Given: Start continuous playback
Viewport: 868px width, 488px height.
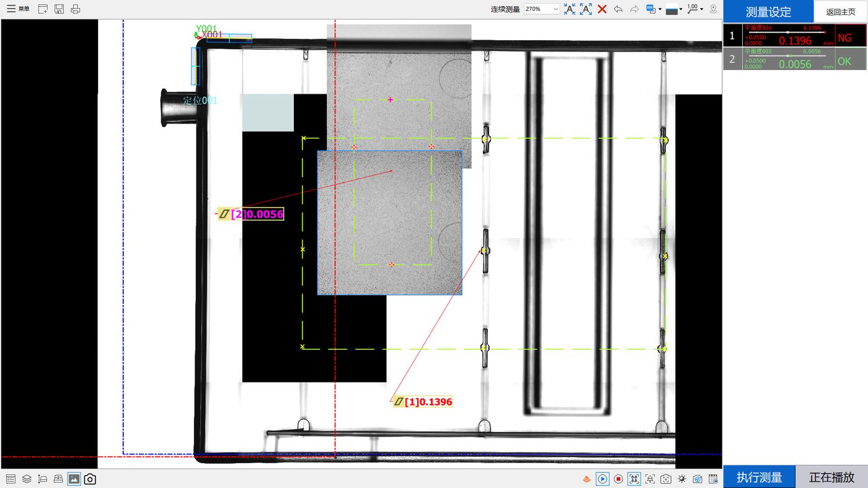Looking at the screenshot, I should [602, 479].
